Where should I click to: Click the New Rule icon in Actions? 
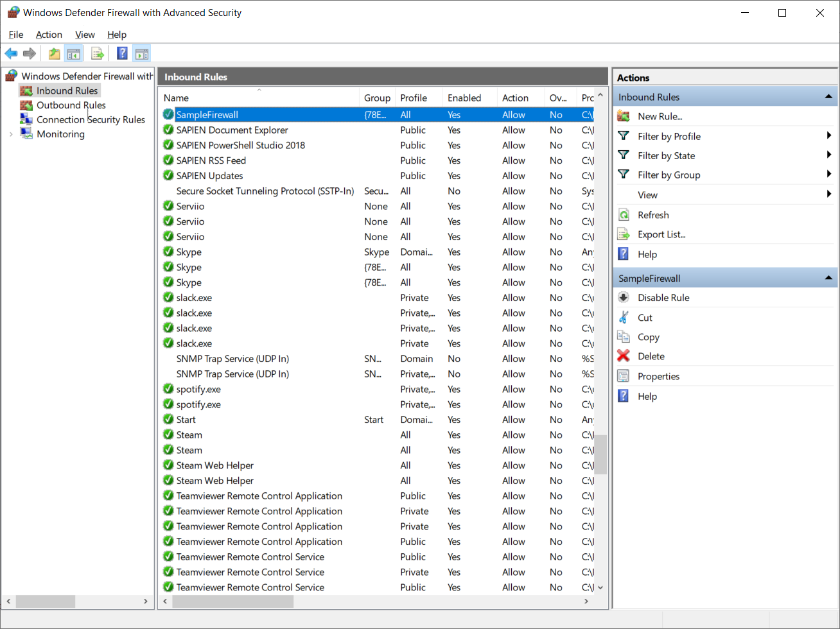[623, 116]
